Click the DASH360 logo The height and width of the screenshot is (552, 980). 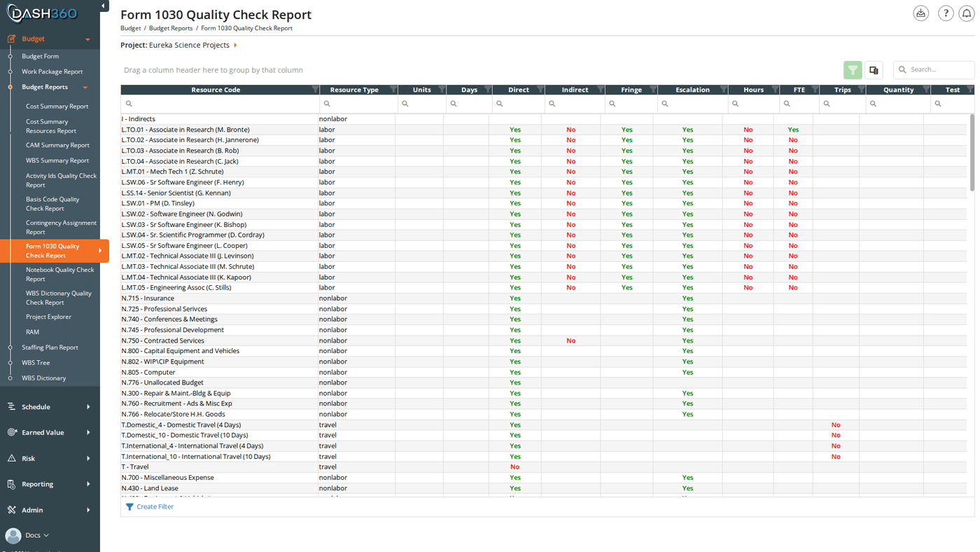coord(42,13)
